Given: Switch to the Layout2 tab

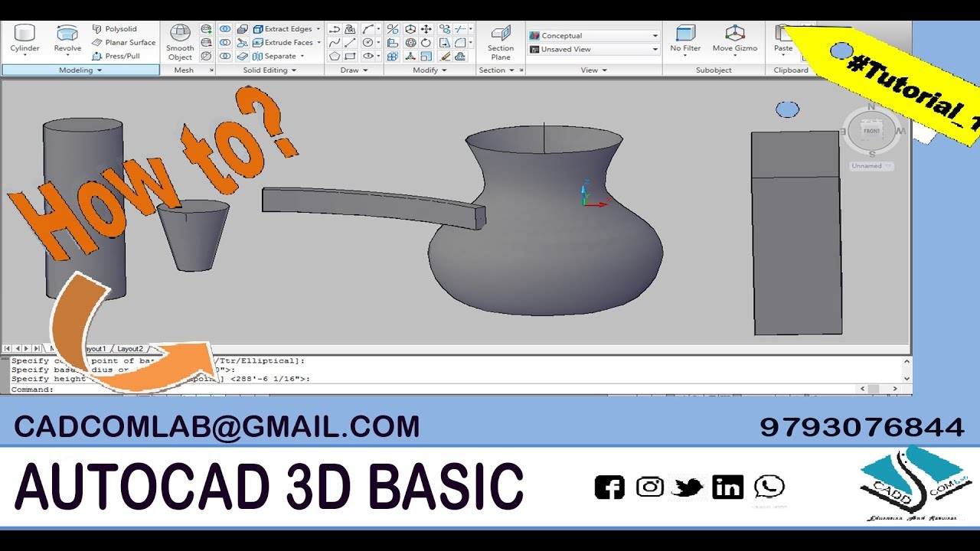Looking at the screenshot, I should 129,349.
